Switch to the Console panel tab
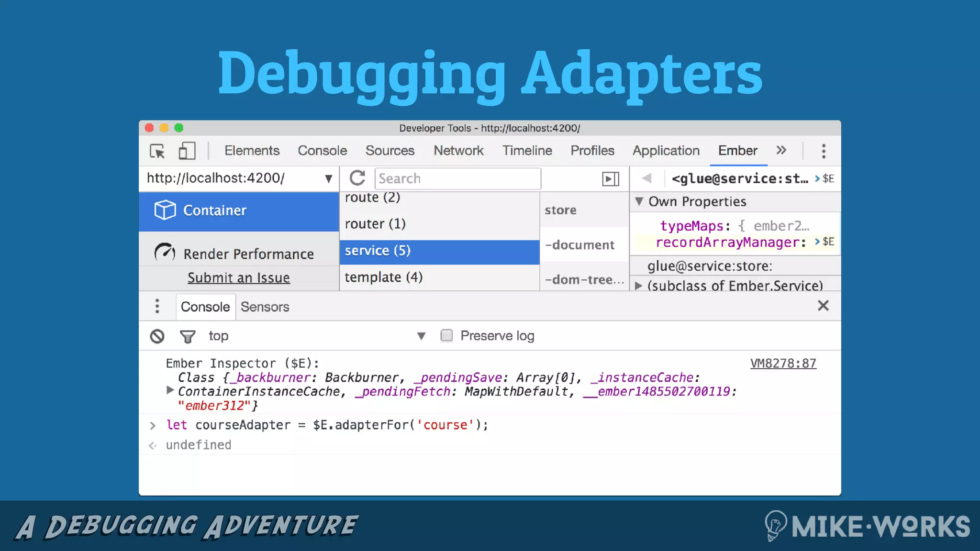The width and height of the screenshot is (980, 551). [322, 151]
